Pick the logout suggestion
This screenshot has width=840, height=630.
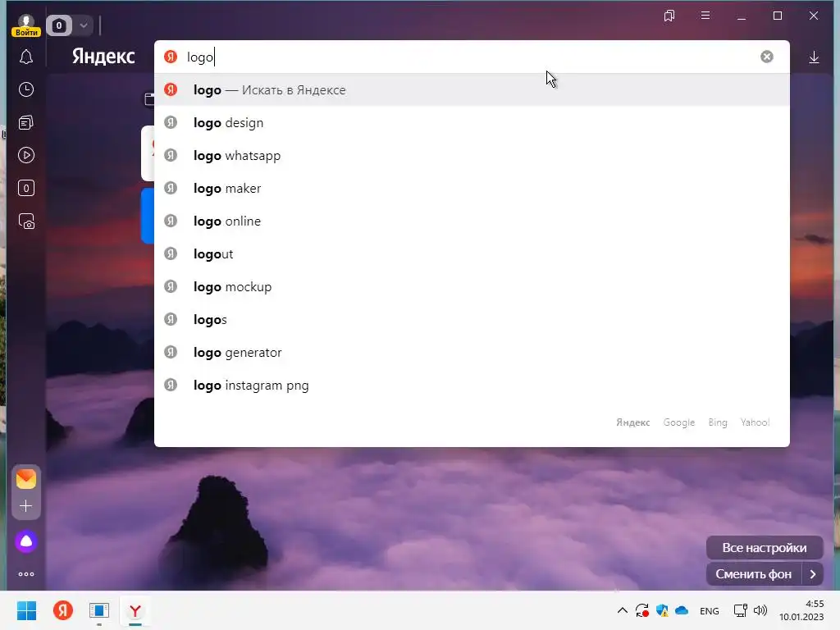(x=472, y=254)
